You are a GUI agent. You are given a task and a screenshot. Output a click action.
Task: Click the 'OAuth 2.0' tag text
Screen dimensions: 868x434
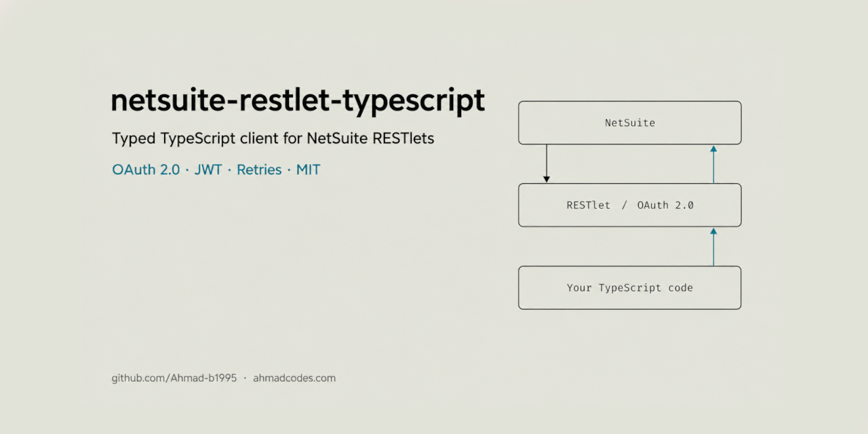point(146,170)
